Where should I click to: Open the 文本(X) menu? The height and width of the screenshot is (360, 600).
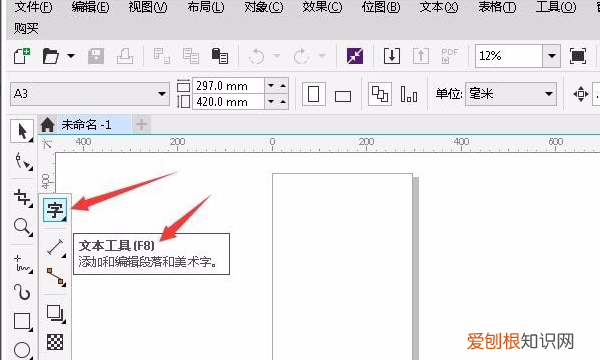point(439,7)
